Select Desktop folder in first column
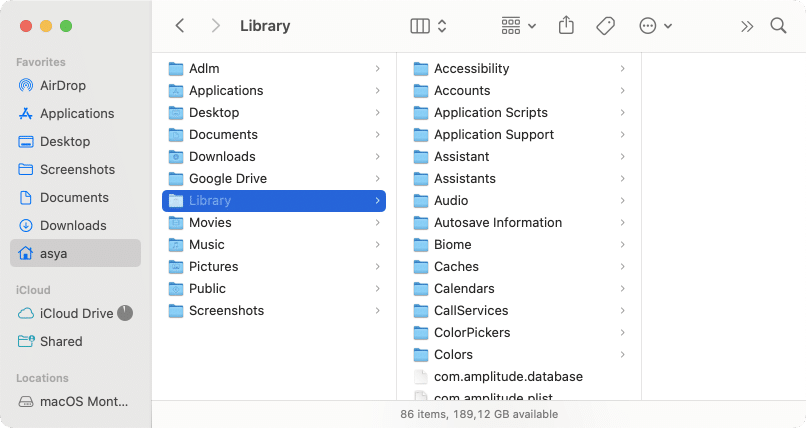This screenshot has width=806, height=428. point(274,113)
